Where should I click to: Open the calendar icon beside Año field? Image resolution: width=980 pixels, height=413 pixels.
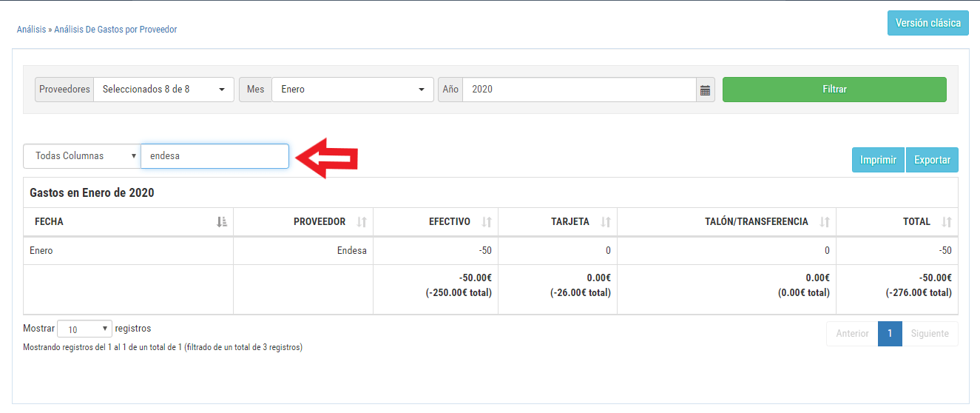pyautogui.click(x=705, y=90)
